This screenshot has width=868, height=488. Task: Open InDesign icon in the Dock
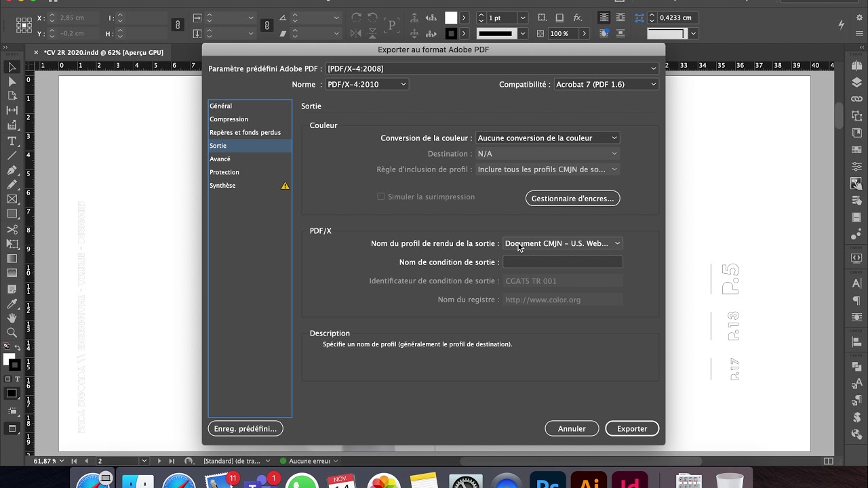point(630,481)
